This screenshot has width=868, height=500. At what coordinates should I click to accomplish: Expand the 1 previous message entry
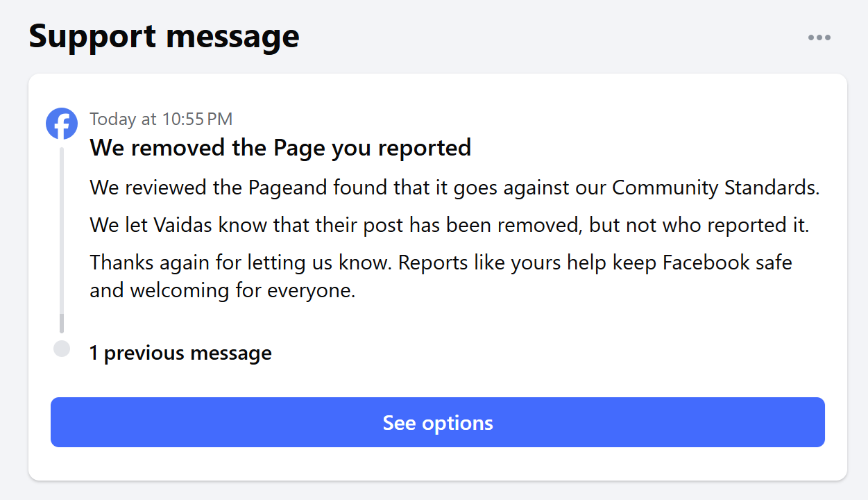[180, 353]
